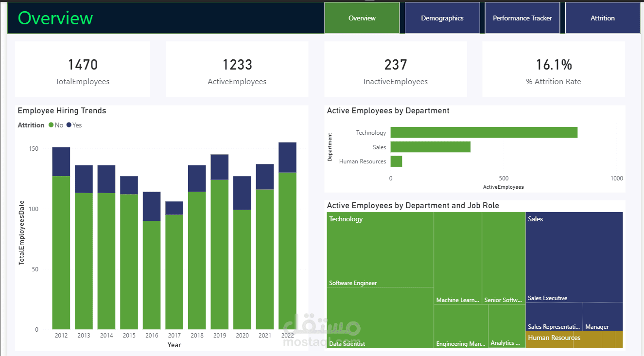Select the 2015 green bar segment
644x356 pixels.
click(x=129, y=262)
